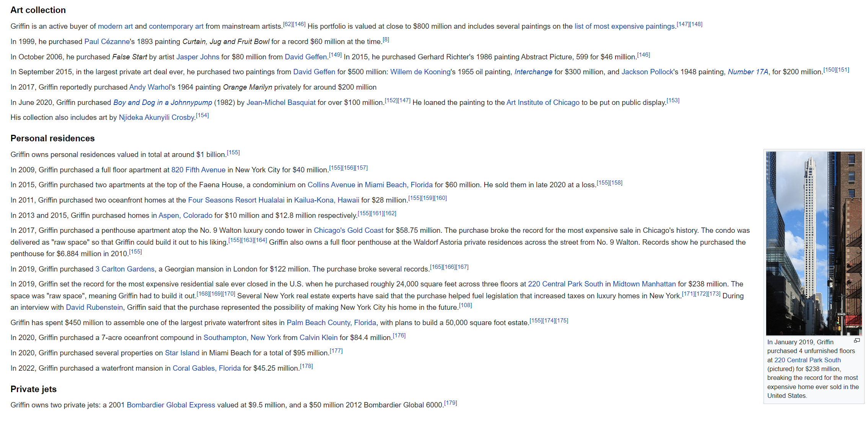Open citation [179] after Bombardier Global 6000
Image resolution: width=868 pixels, height=422 pixels.
coord(451,403)
